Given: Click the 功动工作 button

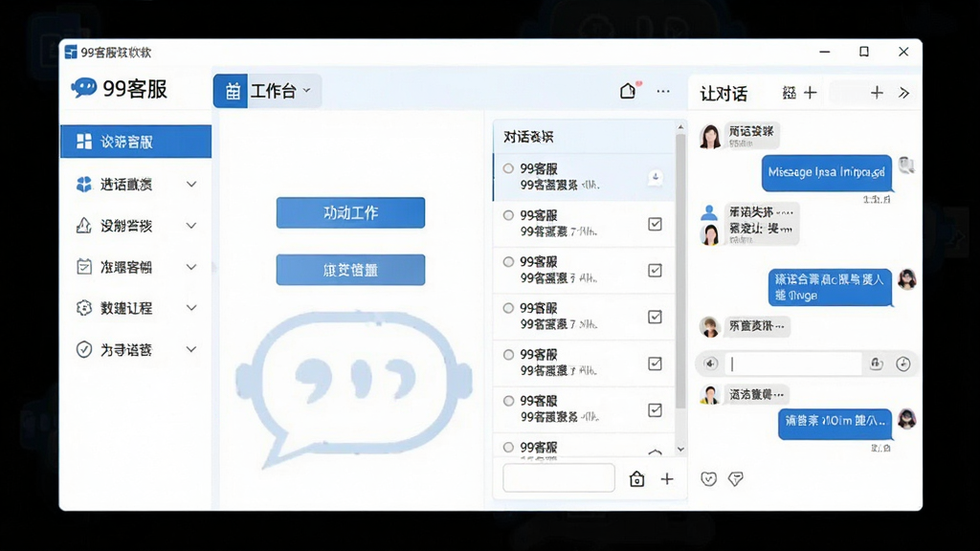Looking at the screenshot, I should click(x=350, y=212).
